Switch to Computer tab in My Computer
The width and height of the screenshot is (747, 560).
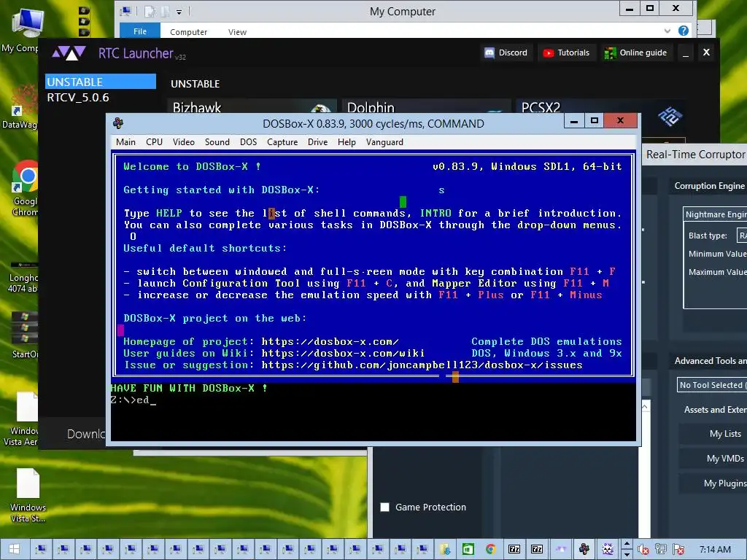[188, 32]
